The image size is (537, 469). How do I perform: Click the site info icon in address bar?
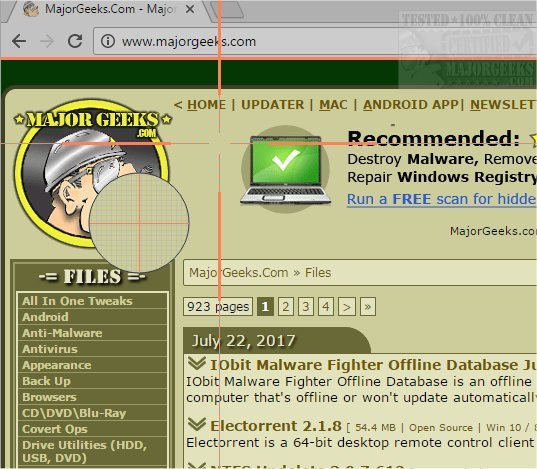[x=108, y=41]
